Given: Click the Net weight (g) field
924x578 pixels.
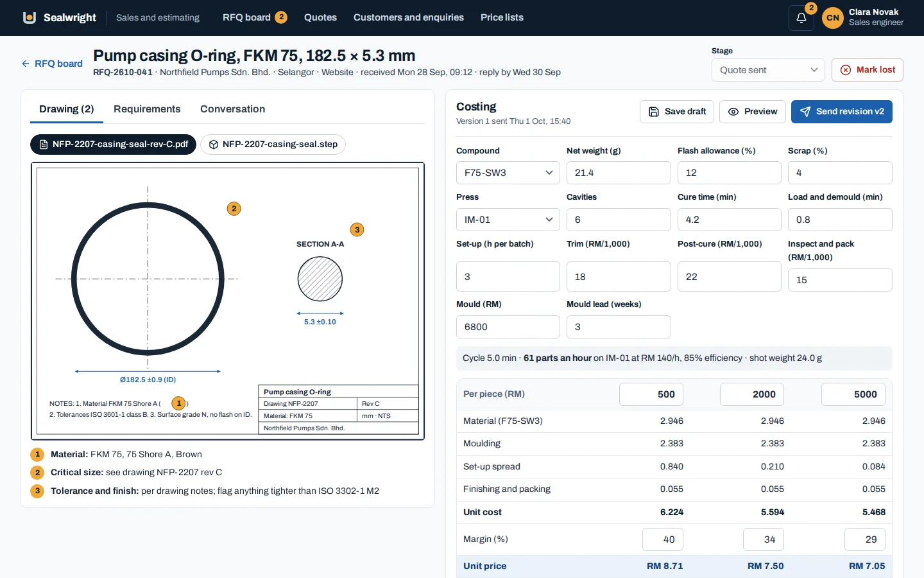Looking at the screenshot, I should tap(619, 173).
